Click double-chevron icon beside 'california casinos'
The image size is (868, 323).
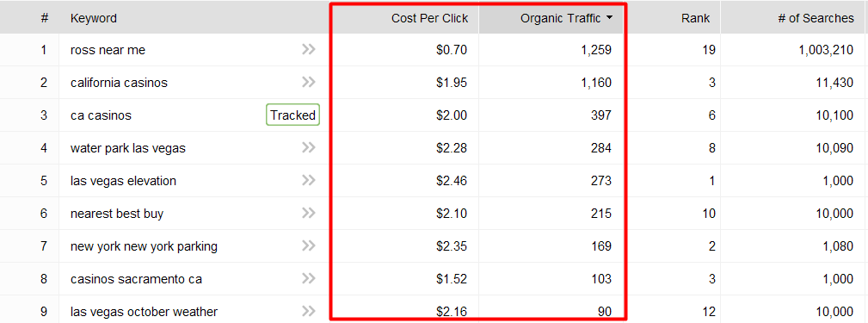tap(308, 82)
